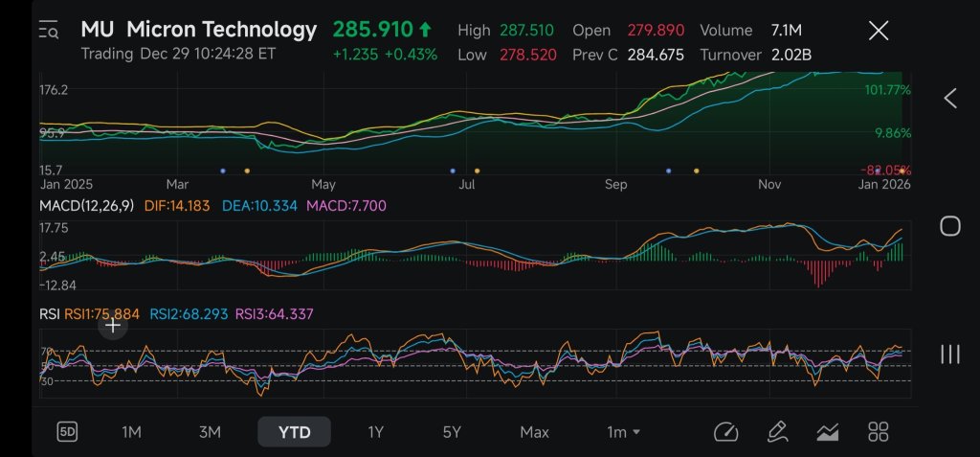Click the RSI indicator label
980x457 pixels.
click(50, 313)
